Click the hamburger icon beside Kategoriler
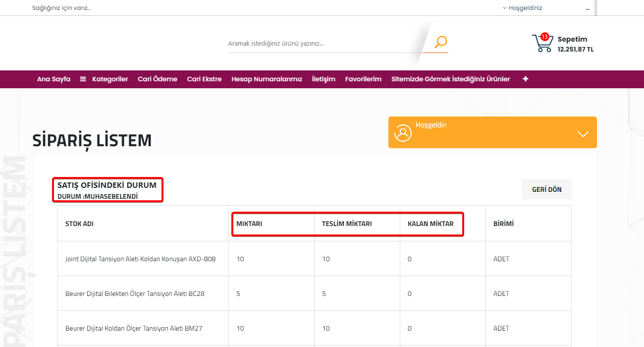The height and width of the screenshot is (347, 644). coord(83,79)
